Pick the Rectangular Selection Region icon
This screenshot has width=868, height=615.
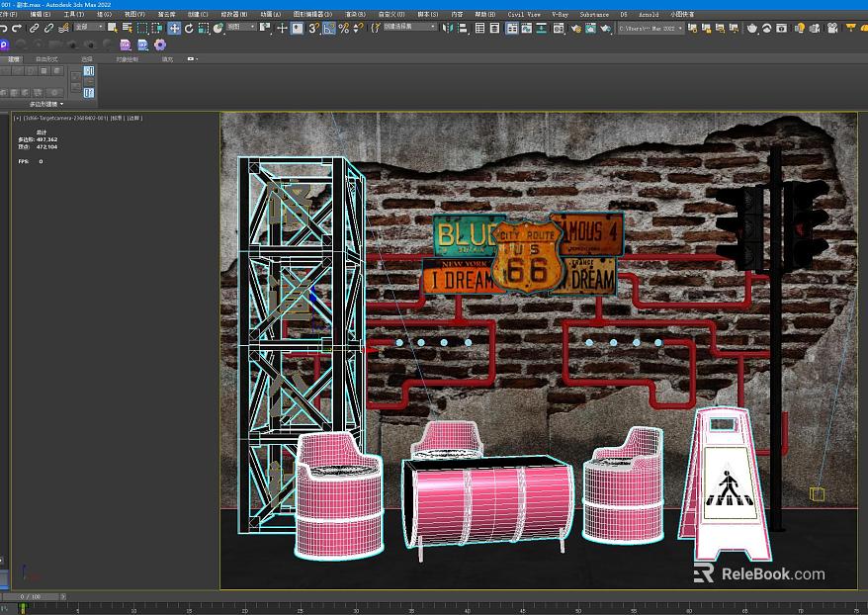pos(142,28)
